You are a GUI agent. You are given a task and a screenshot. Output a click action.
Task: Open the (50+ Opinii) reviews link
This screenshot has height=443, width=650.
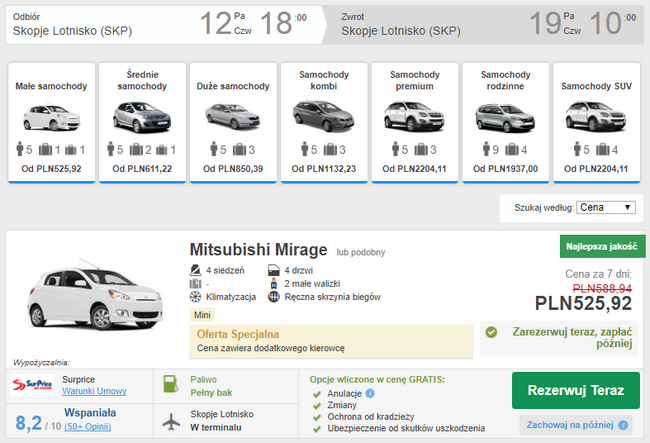point(87,426)
